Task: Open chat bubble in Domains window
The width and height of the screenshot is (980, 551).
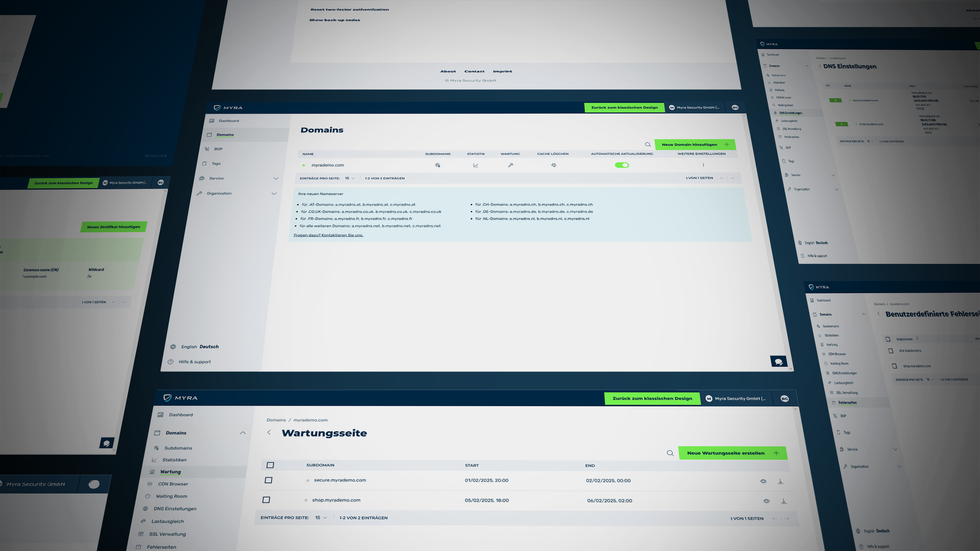Action: [778, 361]
